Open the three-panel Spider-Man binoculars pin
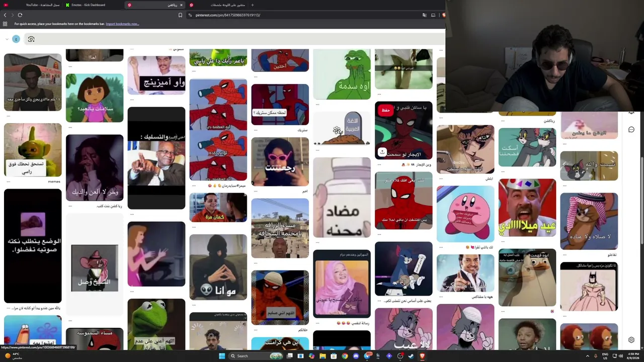Viewport: 644px width, 362px height. pyautogui.click(x=218, y=130)
